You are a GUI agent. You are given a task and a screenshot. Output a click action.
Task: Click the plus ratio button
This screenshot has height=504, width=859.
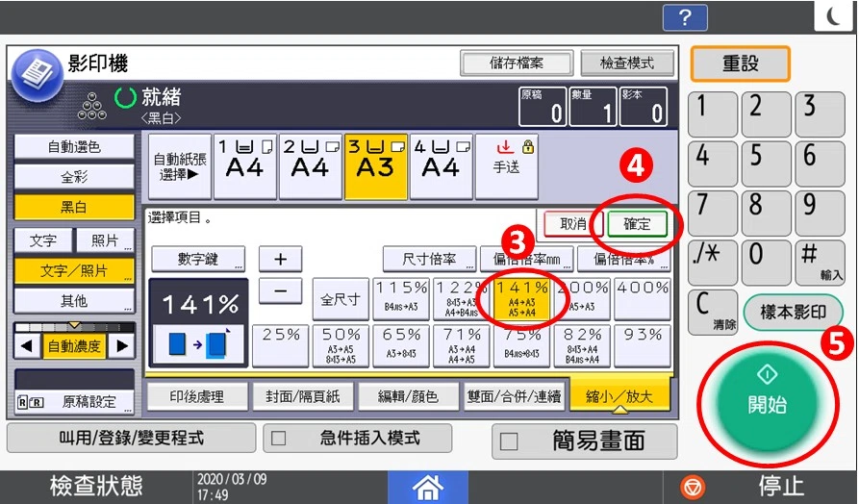pyautogui.click(x=281, y=259)
